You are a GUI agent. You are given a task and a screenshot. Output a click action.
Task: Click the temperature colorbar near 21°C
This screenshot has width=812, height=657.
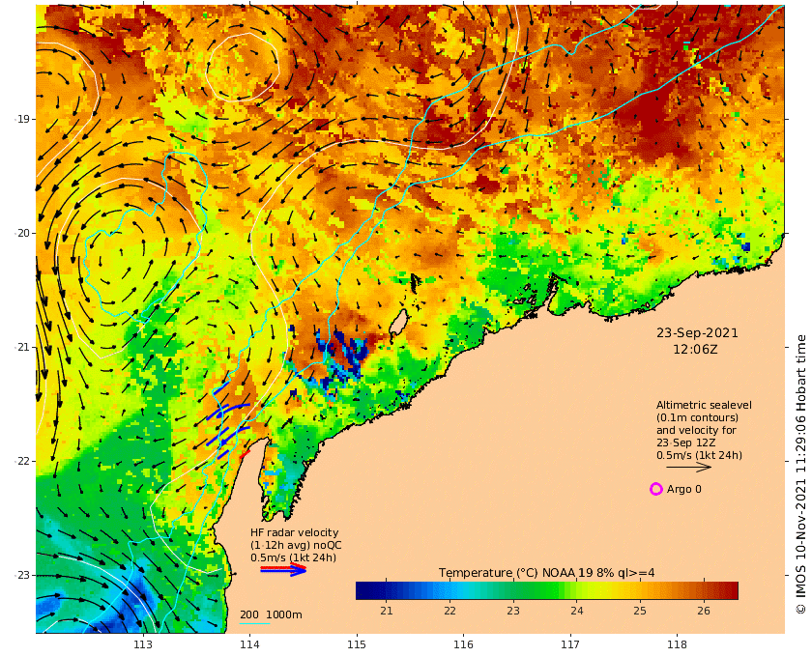pyautogui.click(x=387, y=590)
